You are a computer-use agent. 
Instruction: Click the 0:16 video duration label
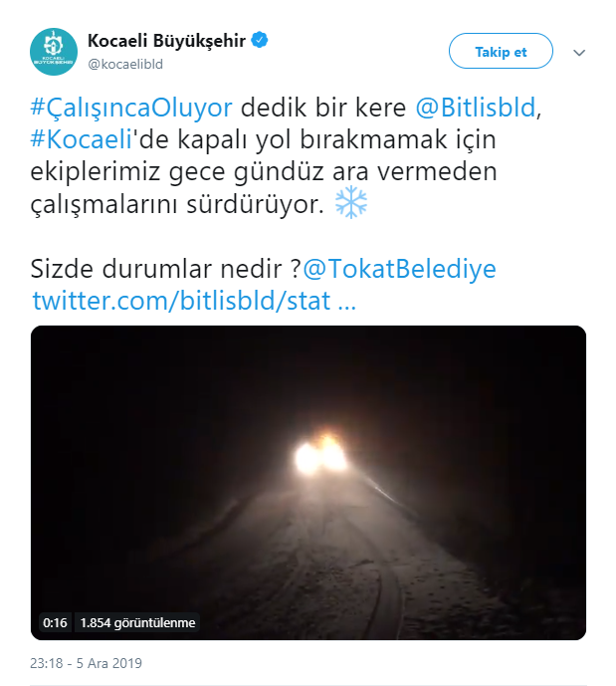point(55,622)
